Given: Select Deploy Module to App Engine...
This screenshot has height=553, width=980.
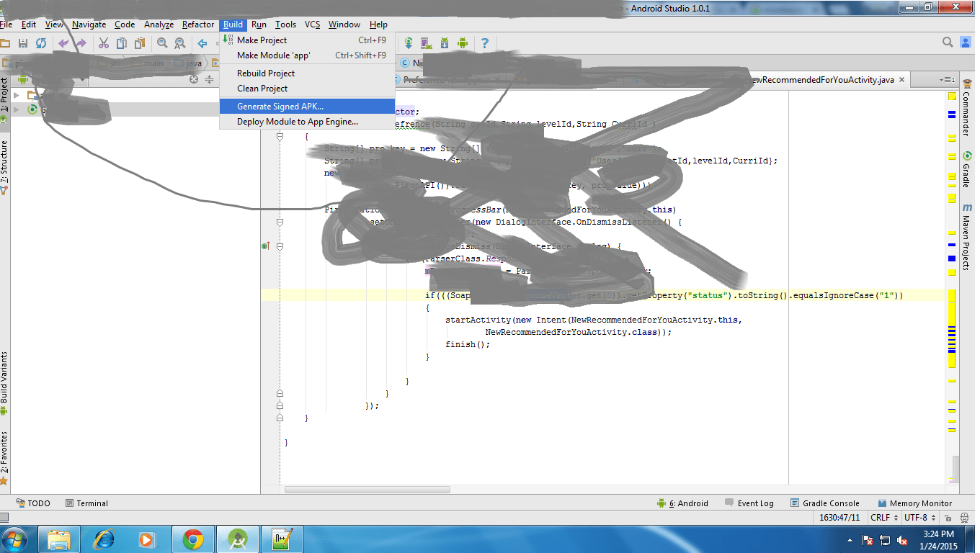Looking at the screenshot, I should [307, 122].
